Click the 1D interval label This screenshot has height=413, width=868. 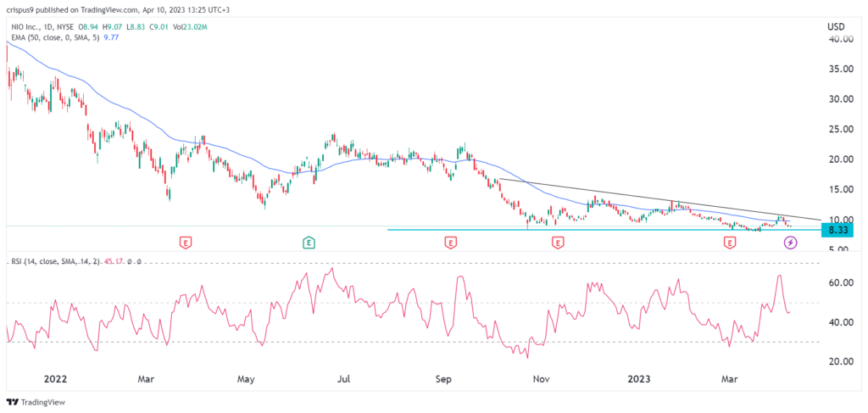(50, 28)
